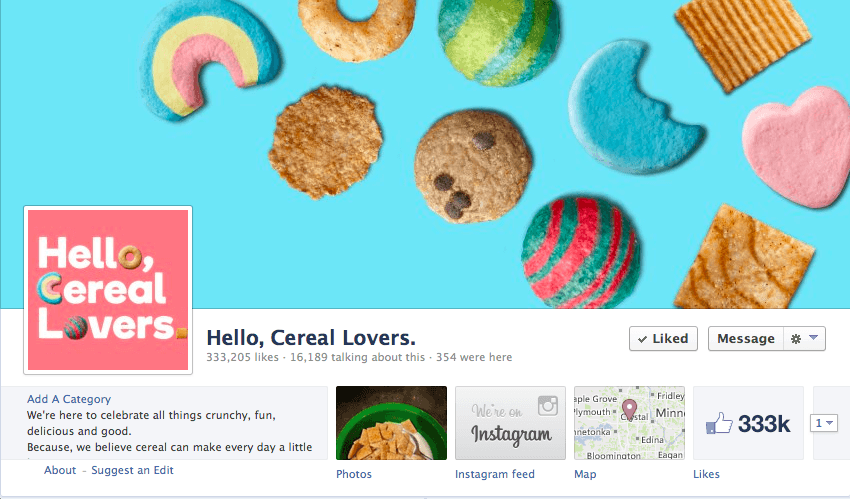Click the About link
Viewport: 850px width, 499px height.
[60, 470]
